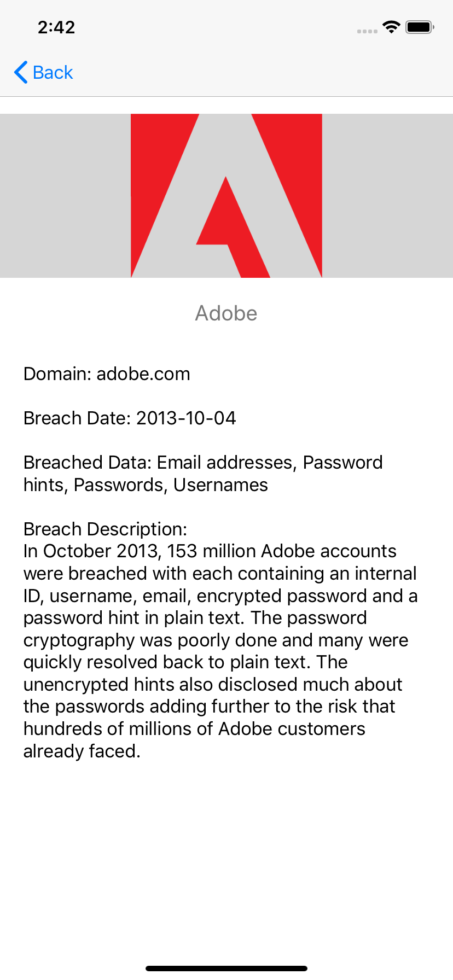
Task: Tap the Breached Data: Email addresses line
Action: point(203,463)
